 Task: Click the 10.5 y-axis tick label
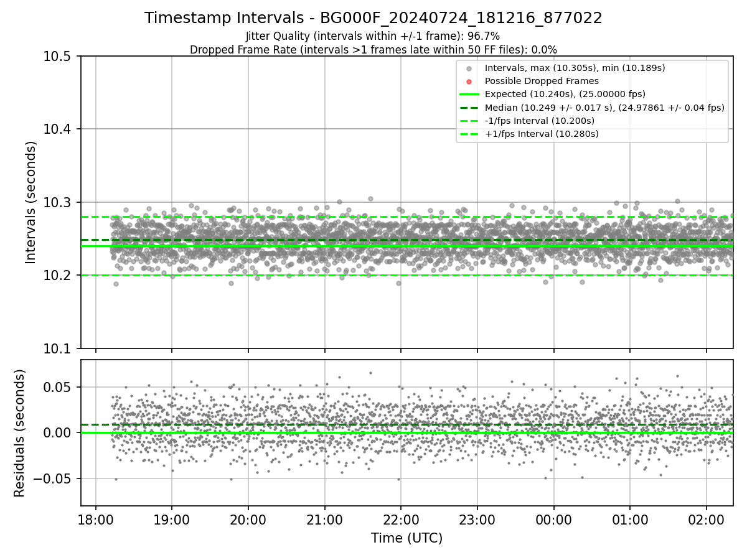tap(59, 57)
